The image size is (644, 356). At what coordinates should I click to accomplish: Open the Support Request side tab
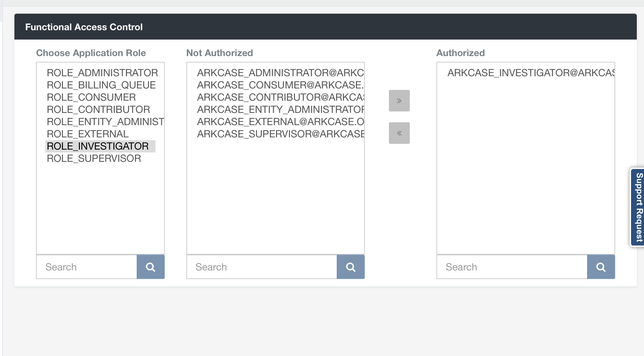pos(638,207)
